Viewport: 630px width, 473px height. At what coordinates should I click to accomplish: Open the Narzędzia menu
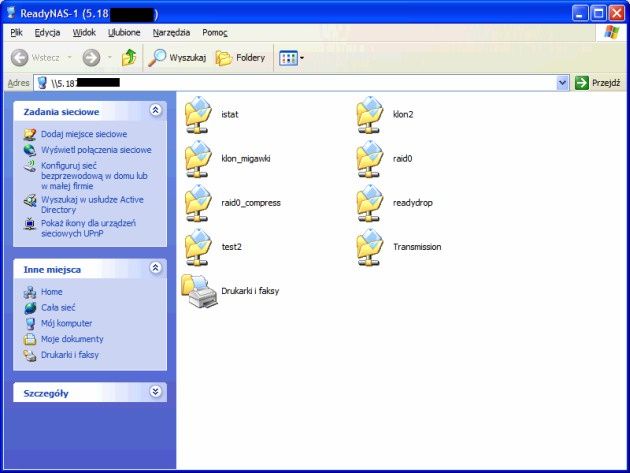(x=171, y=33)
